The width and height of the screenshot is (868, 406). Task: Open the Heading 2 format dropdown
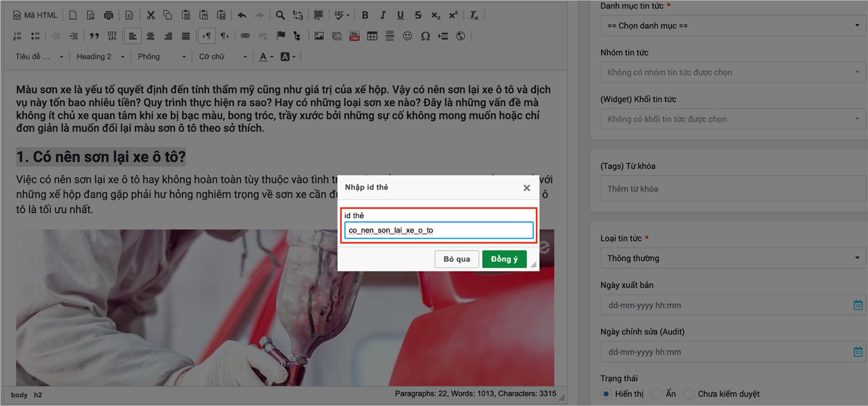(x=100, y=57)
